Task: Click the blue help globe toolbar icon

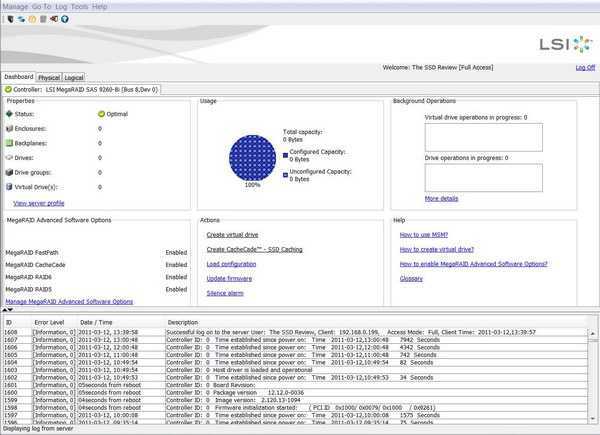Action: 65,19
